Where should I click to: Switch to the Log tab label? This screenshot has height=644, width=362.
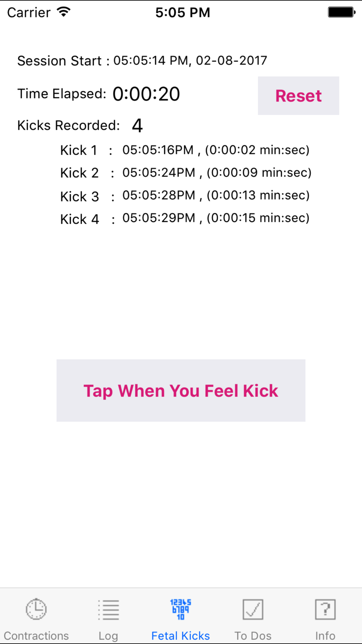[108, 636]
